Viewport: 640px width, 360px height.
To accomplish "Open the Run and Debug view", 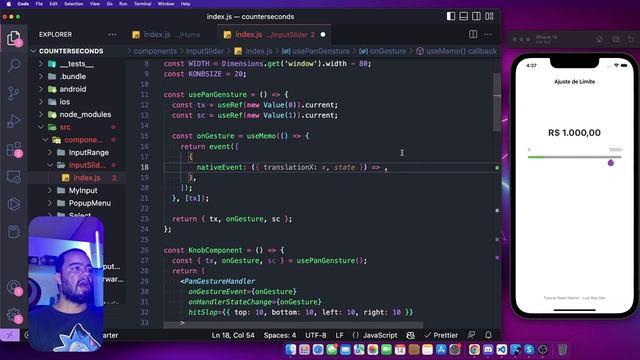I will pyautogui.click(x=14, y=121).
